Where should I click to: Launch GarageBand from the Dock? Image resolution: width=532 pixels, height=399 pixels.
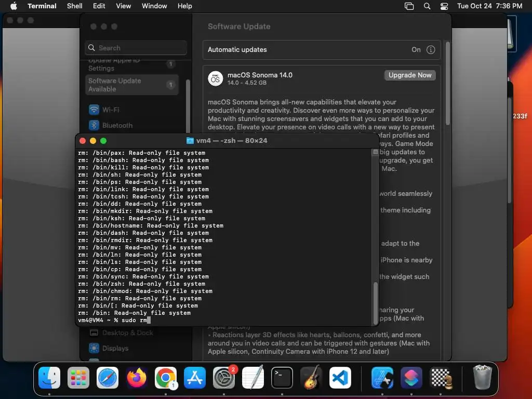[x=311, y=378]
